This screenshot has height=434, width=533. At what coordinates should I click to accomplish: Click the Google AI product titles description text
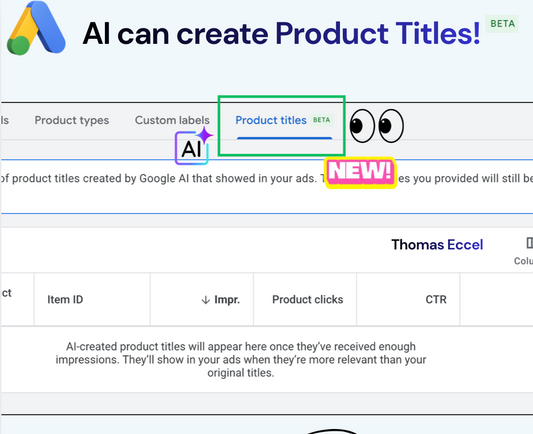tap(266, 178)
